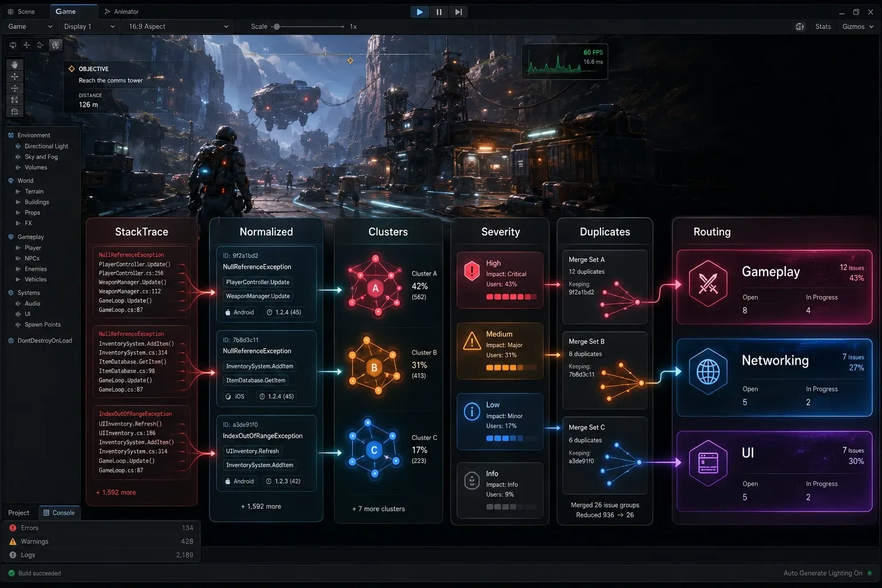Click the '+ 7 more clusters' link
Viewport: 882px width, 588px height.
click(x=378, y=509)
